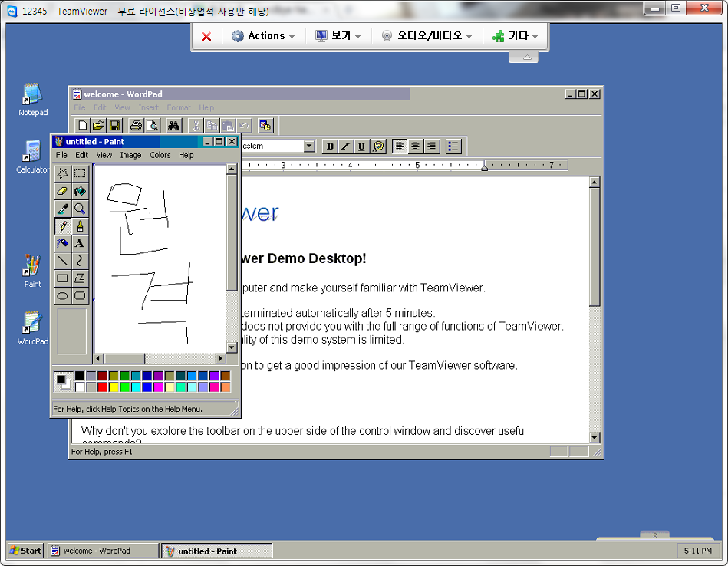Click the right indent marker on WordPad ruler
Screen dimensions: 728x566
click(x=484, y=167)
